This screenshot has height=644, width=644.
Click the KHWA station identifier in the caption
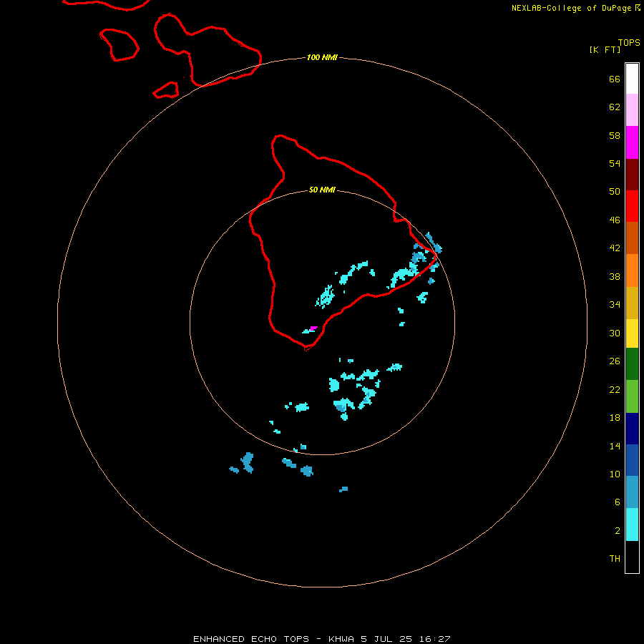pos(341,639)
